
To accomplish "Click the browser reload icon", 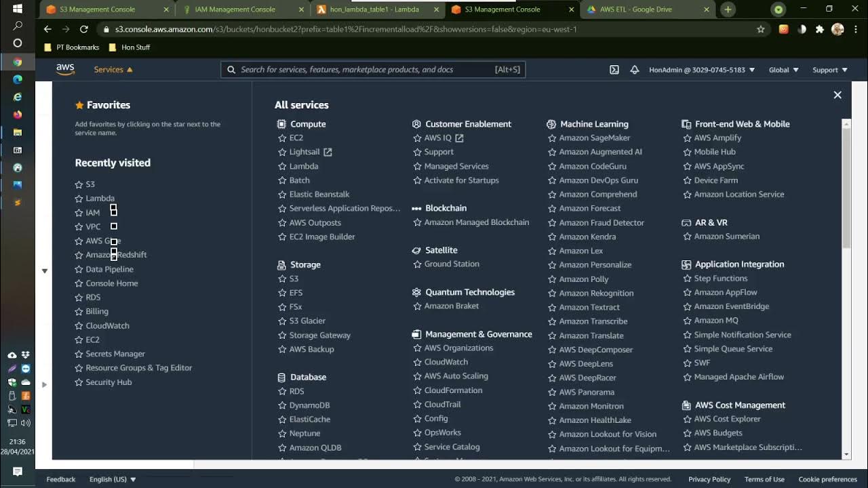I will pyautogui.click(x=84, y=29).
